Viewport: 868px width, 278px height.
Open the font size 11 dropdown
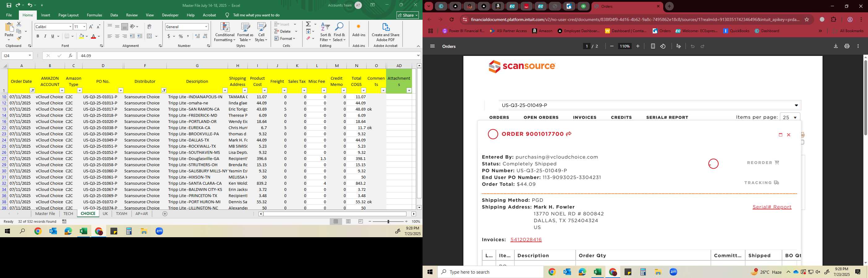pos(84,27)
